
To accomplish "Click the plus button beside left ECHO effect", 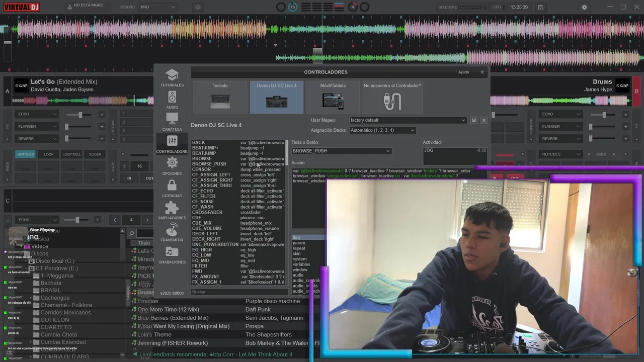I will 102,115.
